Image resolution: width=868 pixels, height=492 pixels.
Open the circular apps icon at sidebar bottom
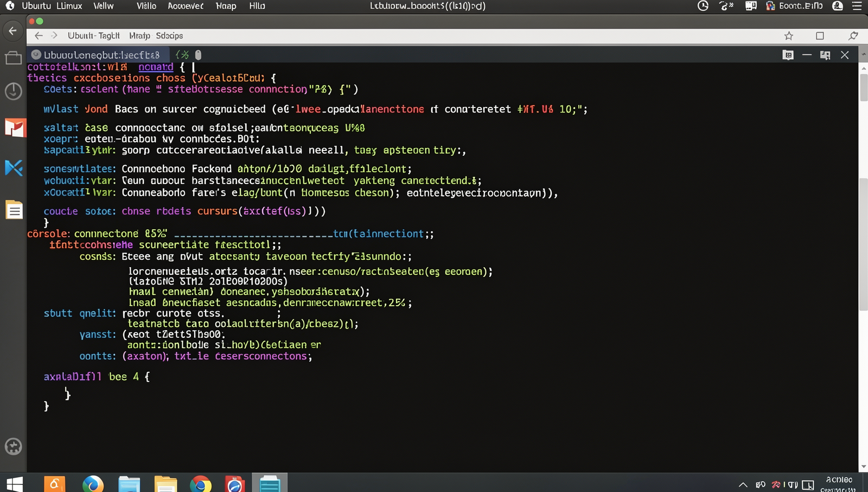(13, 446)
